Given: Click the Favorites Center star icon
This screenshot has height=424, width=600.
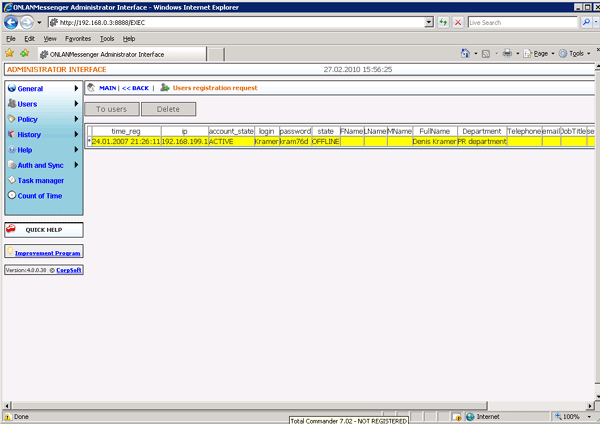Looking at the screenshot, I should 10,53.
